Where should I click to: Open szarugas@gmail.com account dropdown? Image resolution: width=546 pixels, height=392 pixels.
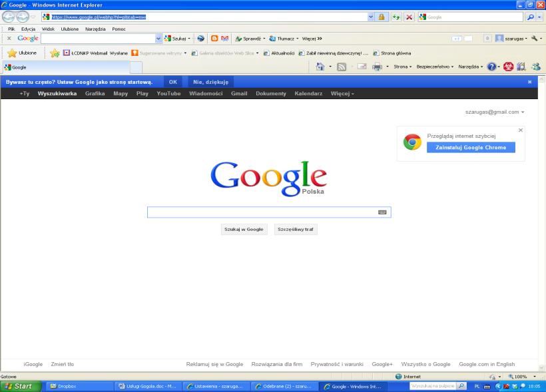[x=495, y=112]
